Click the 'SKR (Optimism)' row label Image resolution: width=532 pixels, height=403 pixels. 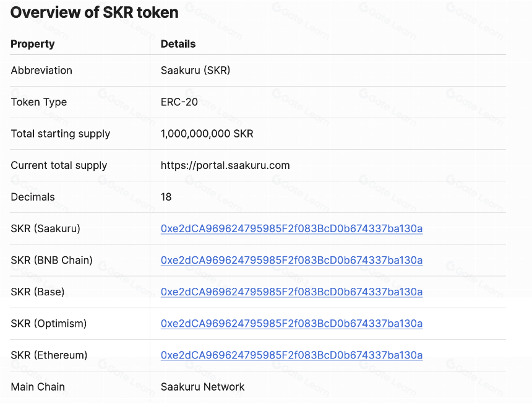point(49,324)
